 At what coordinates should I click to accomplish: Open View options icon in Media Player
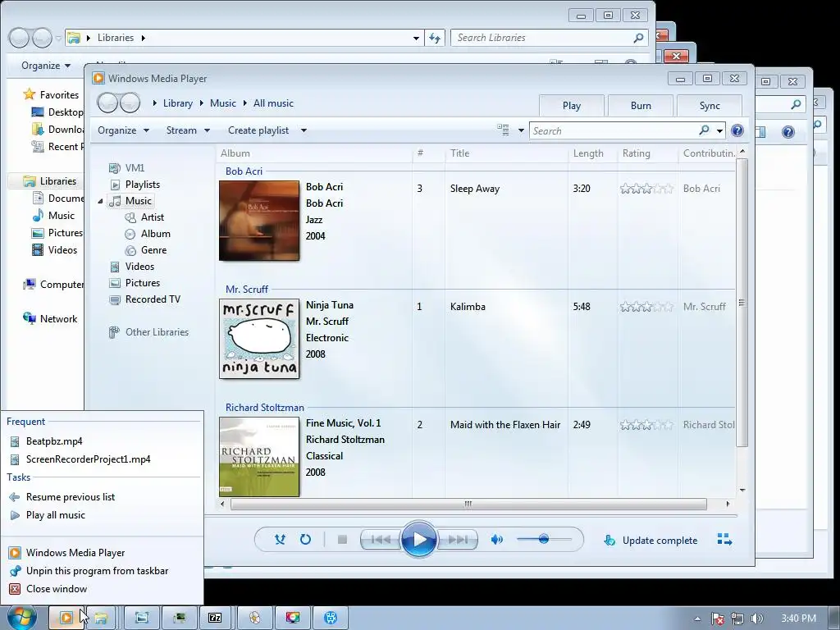[503, 130]
